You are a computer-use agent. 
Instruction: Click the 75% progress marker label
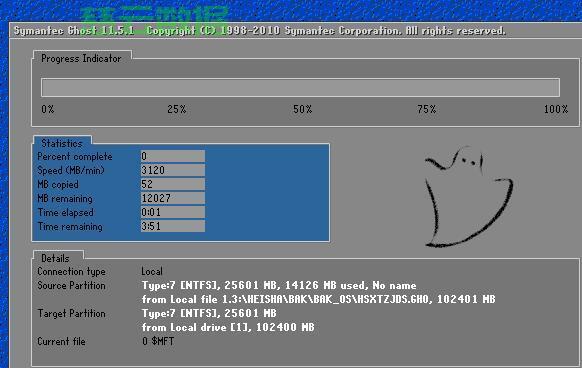tap(427, 109)
